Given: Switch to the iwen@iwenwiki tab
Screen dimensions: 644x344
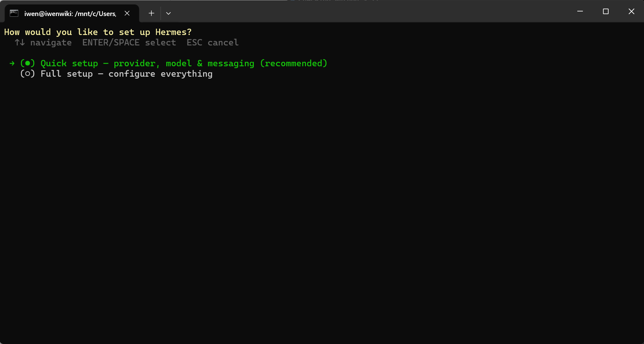Looking at the screenshot, I should coord(70,14).
